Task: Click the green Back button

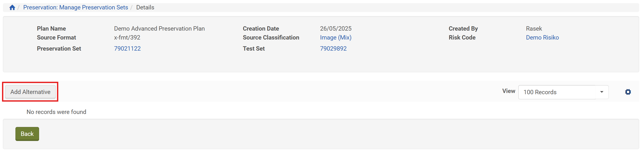Action: 27,134
